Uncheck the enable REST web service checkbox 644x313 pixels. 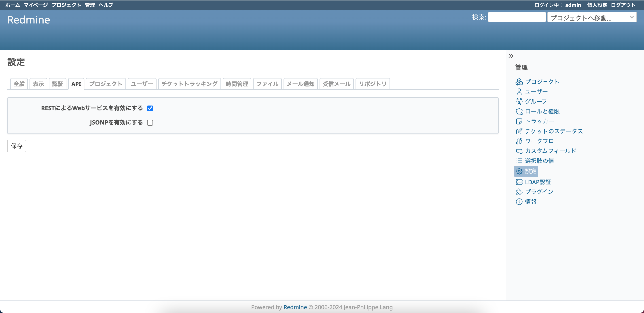coord(150,108)
